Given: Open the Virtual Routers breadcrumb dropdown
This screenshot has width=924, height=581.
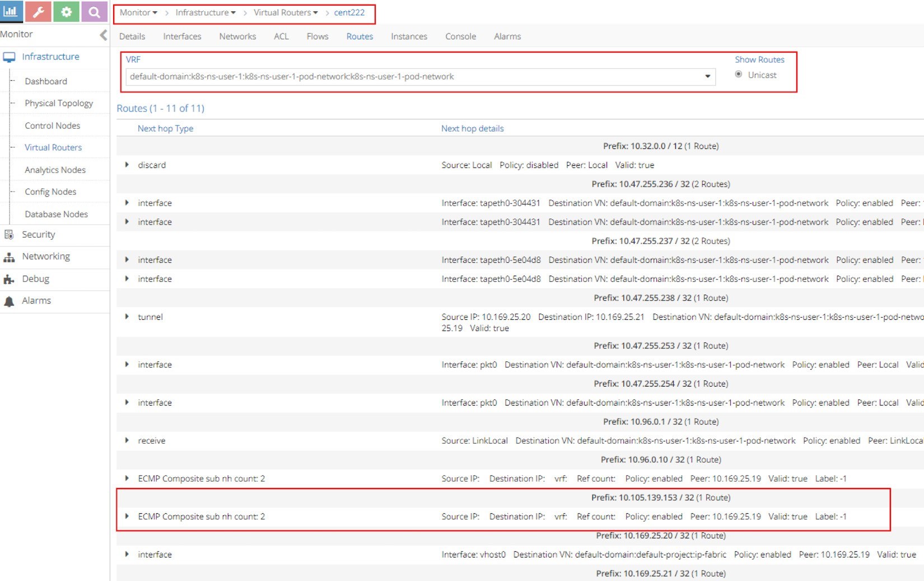Looking at the screenshot, I should tap(286, 12).
